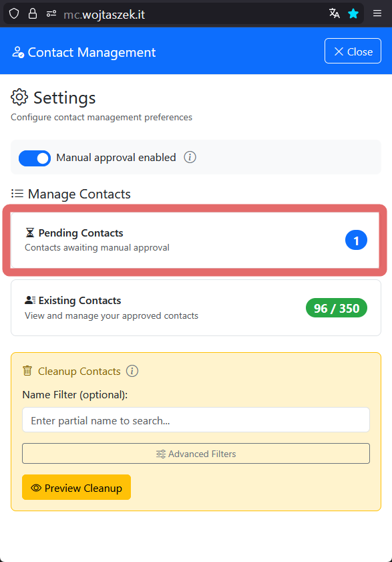
Task: Click the trash icon next to Cleanup Contacts
Action: 27,370
